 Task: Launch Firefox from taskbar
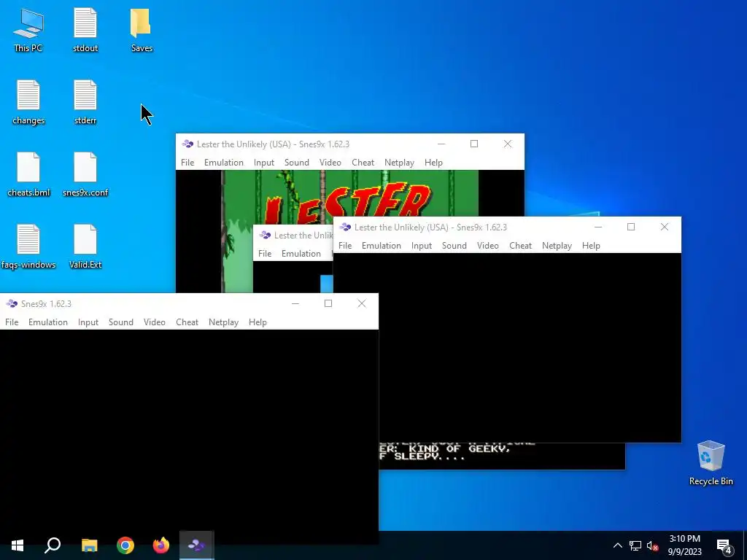click(161, 545)
